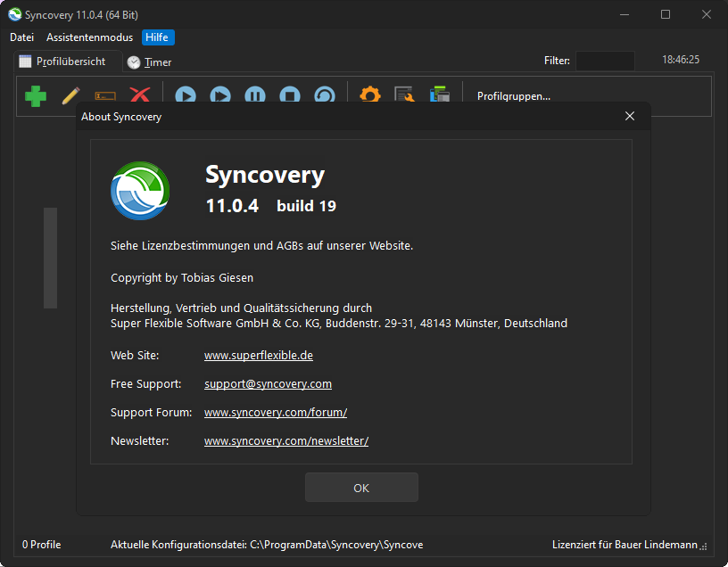The width and height of the screenshot is (728, 567).
Task: Click the log window wrench icon
Action: pos(404,94)
